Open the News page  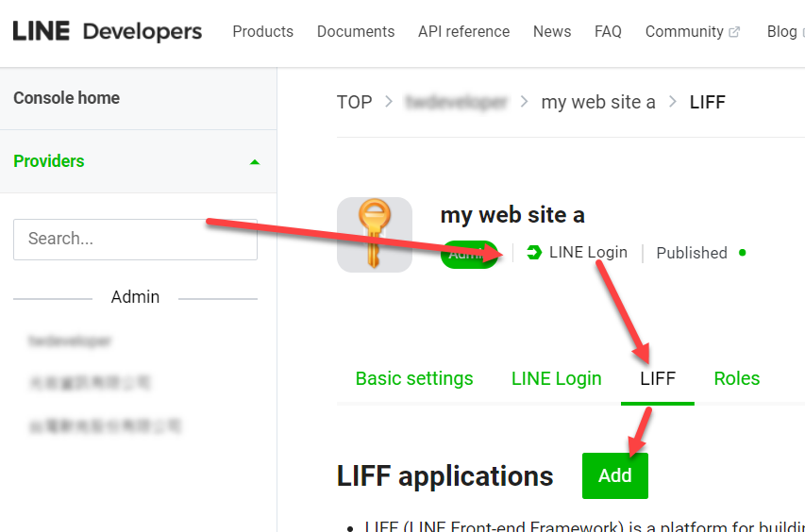click(552, 31)
